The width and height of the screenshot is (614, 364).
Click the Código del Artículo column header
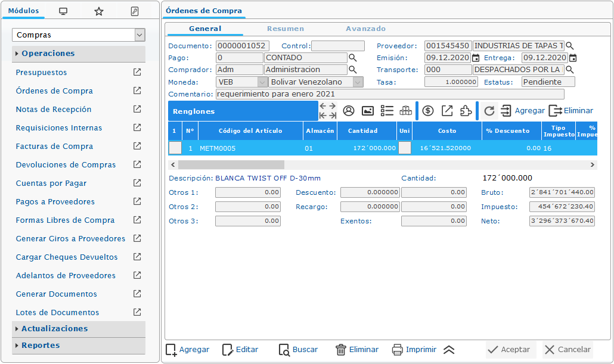[x=250, y=130]
